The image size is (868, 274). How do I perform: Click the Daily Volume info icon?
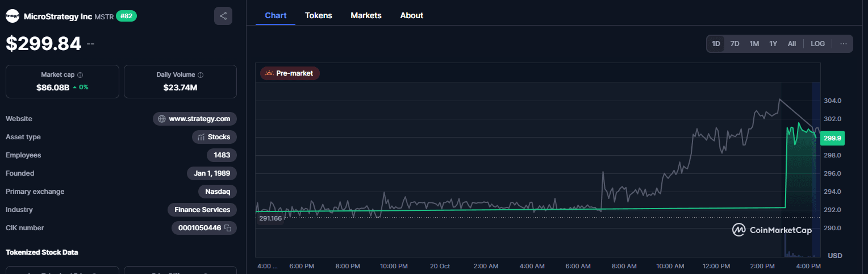(201, 75)
